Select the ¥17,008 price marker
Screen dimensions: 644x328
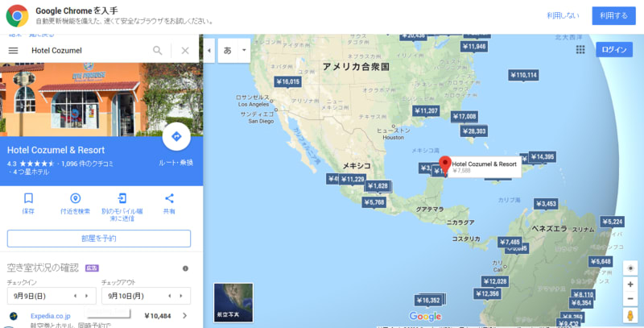click(x=464, y=117)
